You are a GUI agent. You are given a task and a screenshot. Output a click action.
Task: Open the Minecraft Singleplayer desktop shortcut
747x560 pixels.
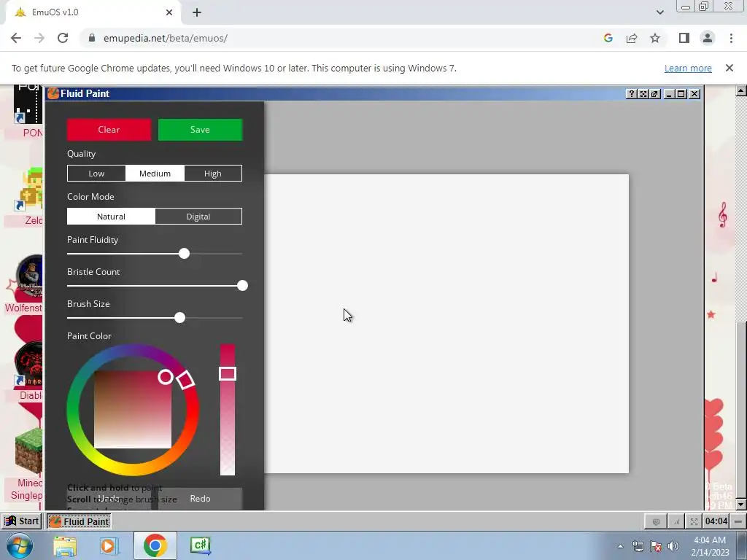[x=27, y=464]
